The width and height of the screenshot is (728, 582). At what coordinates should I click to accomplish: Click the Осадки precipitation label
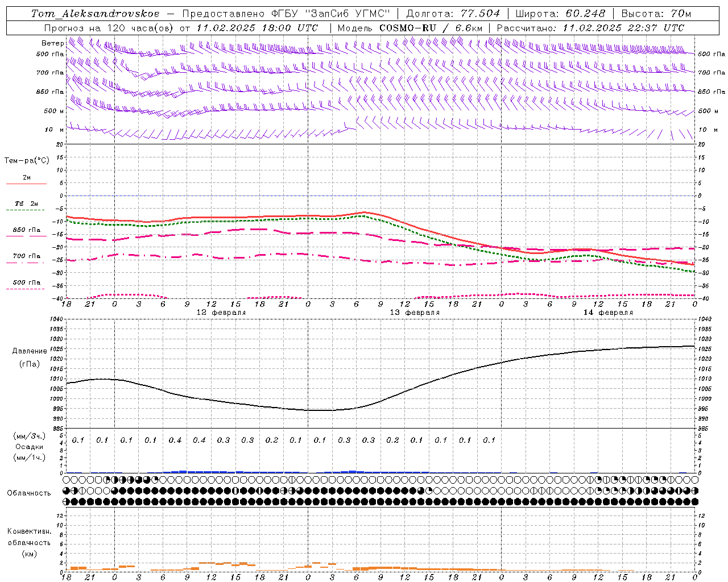pyautogui.click(x=29, y=447)
